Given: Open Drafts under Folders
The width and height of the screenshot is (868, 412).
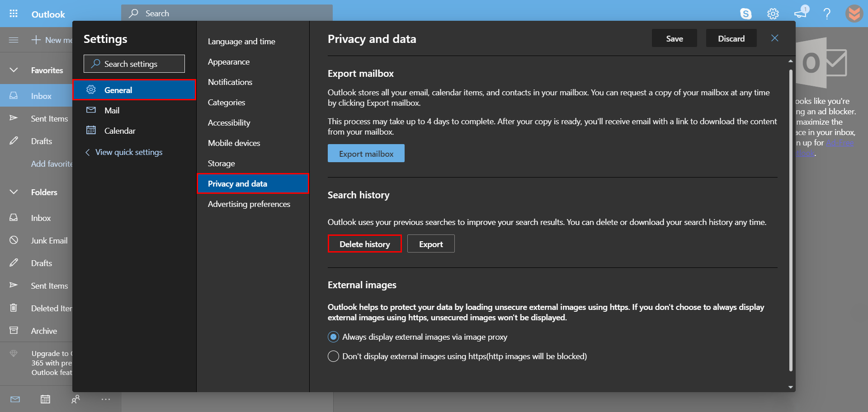Looking at the screenshot, I should click(36, 263).
